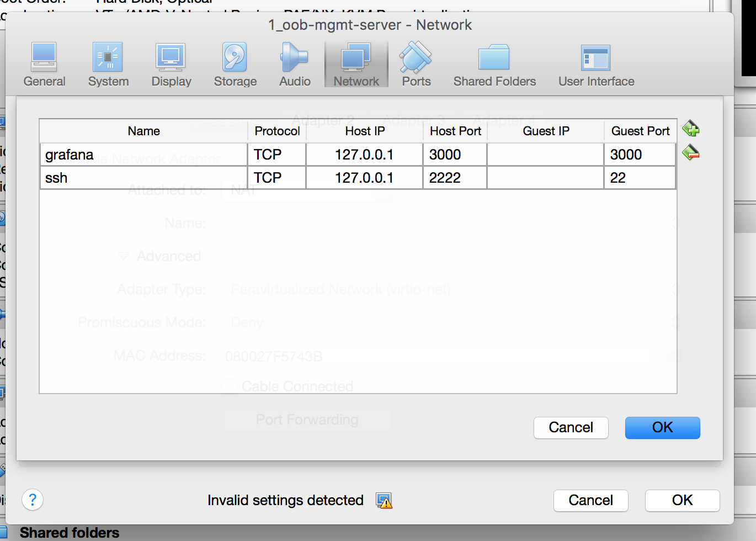This screenshot has width=756, height=541.
Task: Click the invalid settings warning icon
Action: pyautogui.click(x=384, y=500)
